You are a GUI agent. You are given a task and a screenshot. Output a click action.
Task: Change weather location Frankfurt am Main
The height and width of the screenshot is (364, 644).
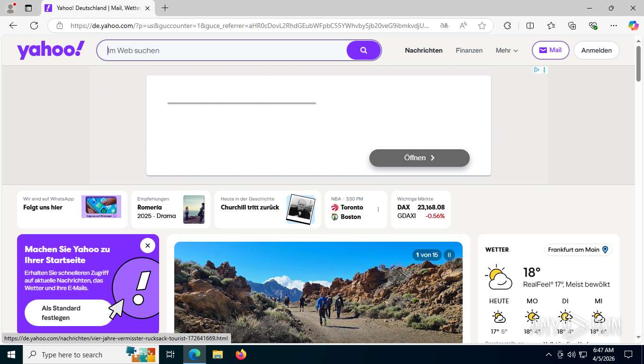[578, 250]
